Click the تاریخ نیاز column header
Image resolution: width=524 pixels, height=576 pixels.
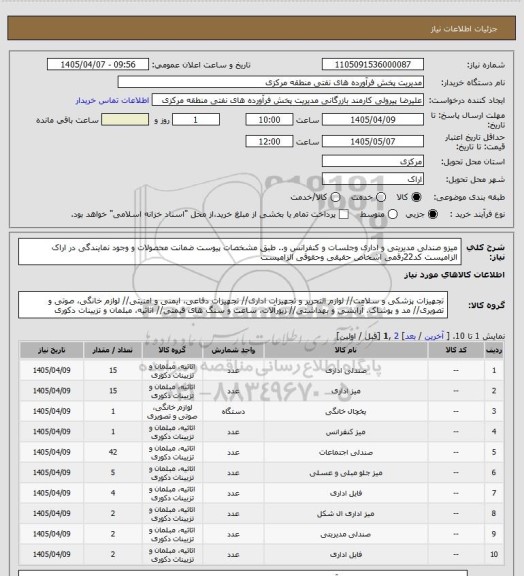pos(51,350)
